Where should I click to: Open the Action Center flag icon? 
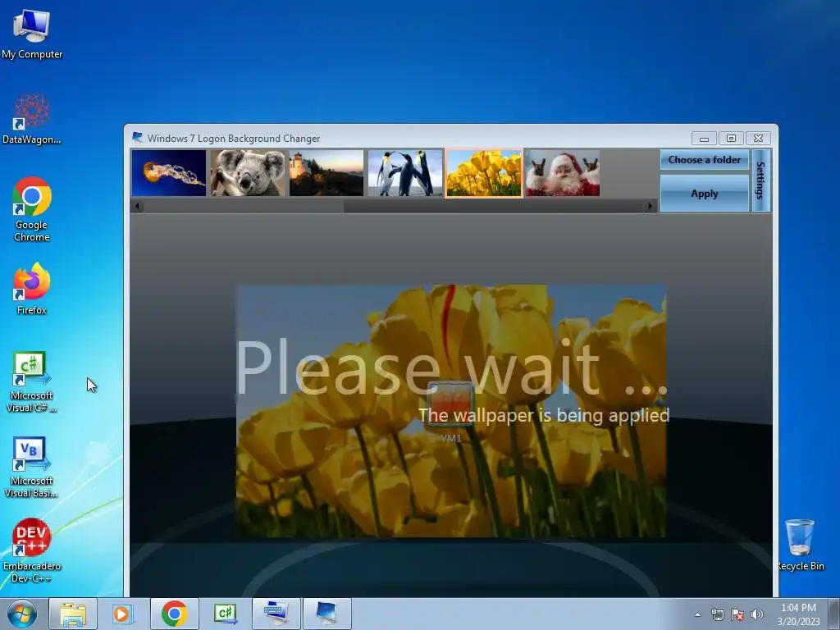pos(737,614)
